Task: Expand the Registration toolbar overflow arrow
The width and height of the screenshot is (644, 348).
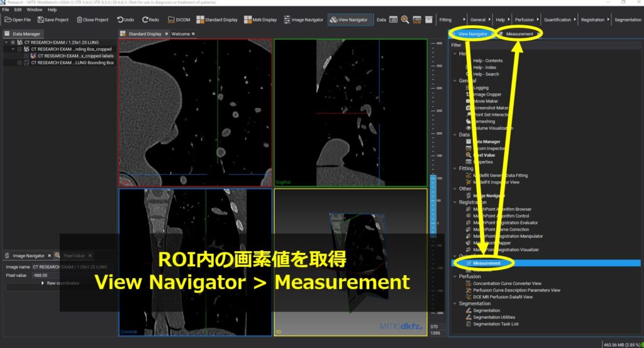Action: pos(608,20)
